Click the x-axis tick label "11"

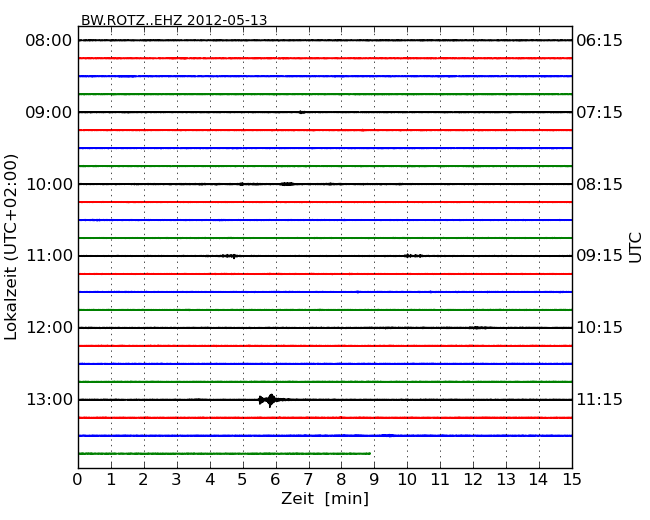[x=440, y=480]
